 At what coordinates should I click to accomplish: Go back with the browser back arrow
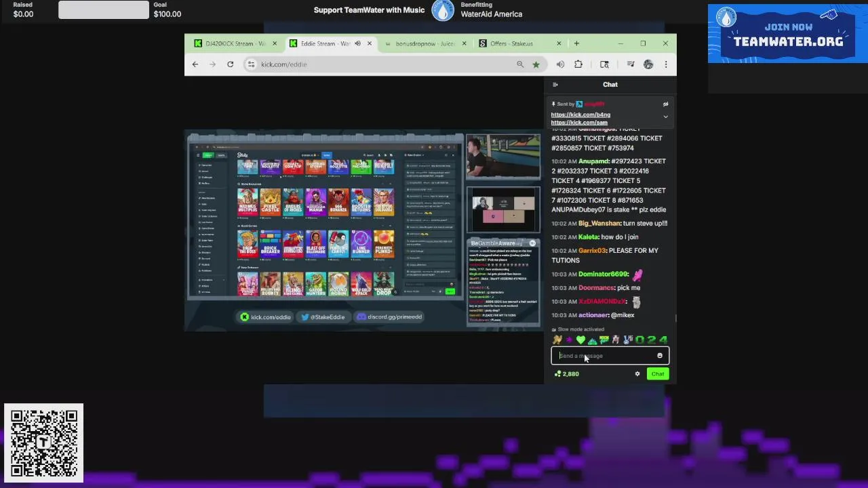(195, 64)
